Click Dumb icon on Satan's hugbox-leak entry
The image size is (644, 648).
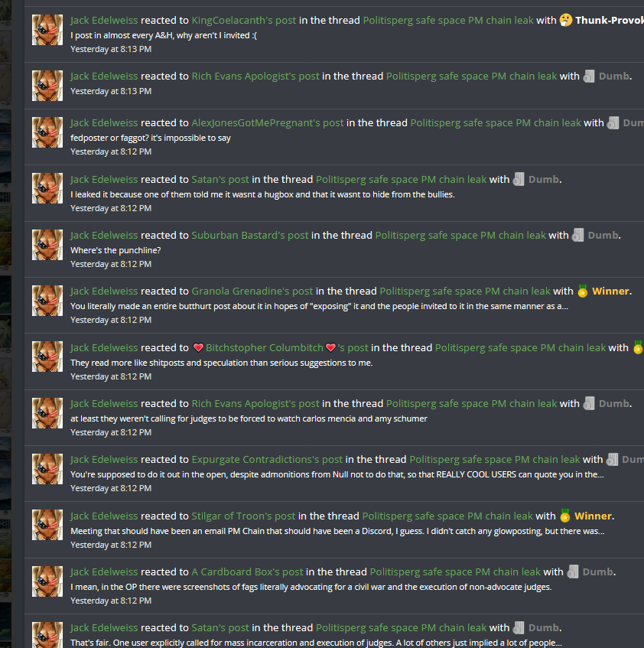519,179
